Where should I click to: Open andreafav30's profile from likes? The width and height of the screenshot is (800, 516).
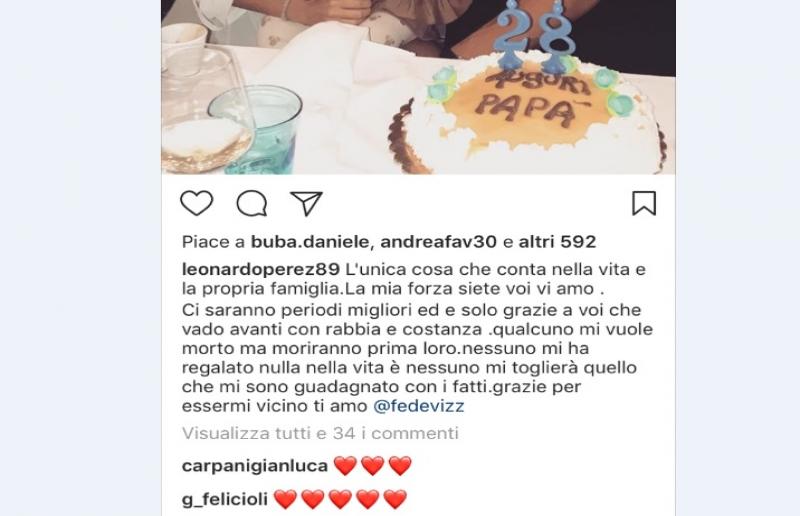click(x=438, y=241)
